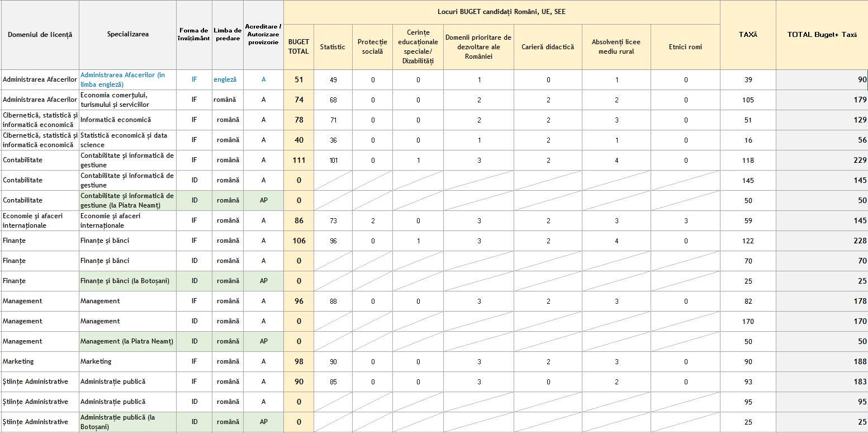The image size is (868, 433).
Task: Click budget total 98 in Marketing row
Action: click(298, 361)
